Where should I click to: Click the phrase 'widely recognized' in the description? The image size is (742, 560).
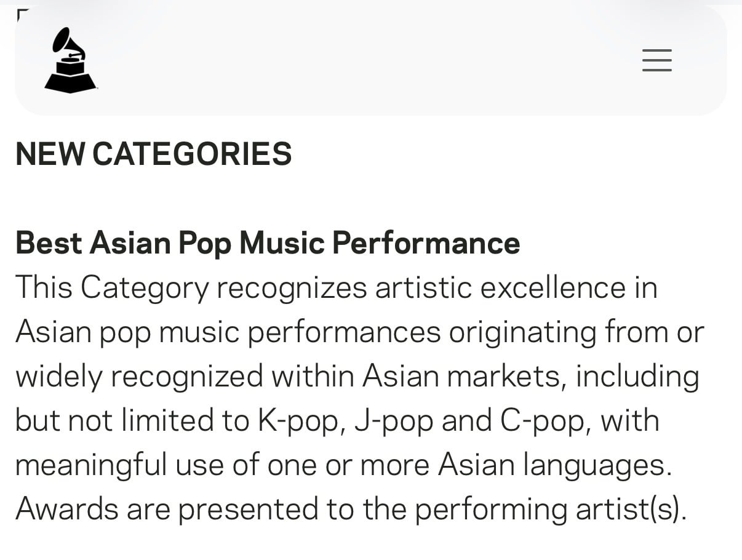[139, 377]
